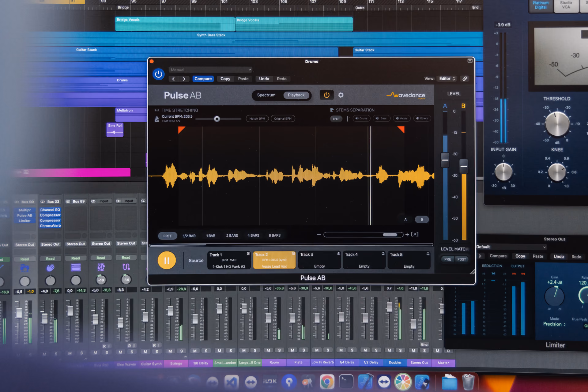
Task: Open the Trash in the dock
Action: 468,382
